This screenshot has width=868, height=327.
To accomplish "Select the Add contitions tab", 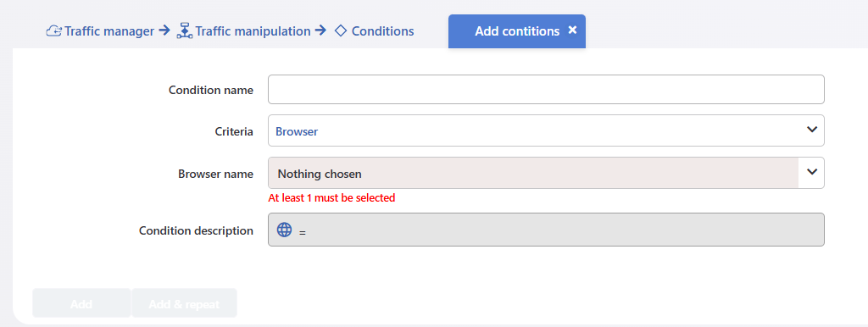I will tap(517, 31).
